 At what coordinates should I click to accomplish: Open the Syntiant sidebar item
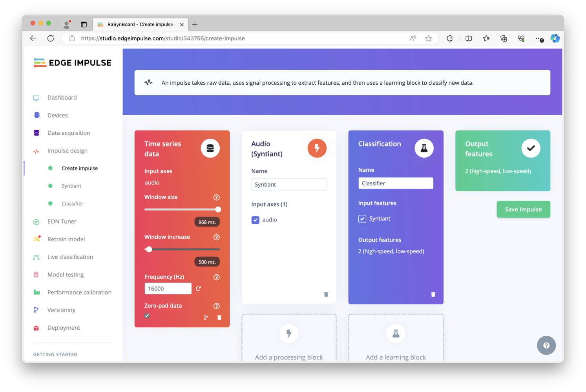[x=71, y=186]
